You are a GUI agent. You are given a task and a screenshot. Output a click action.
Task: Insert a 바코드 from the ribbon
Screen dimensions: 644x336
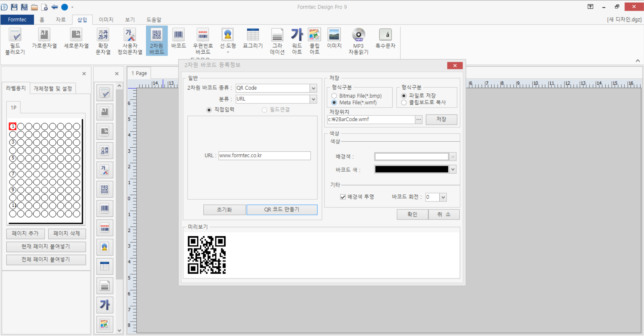179,39
